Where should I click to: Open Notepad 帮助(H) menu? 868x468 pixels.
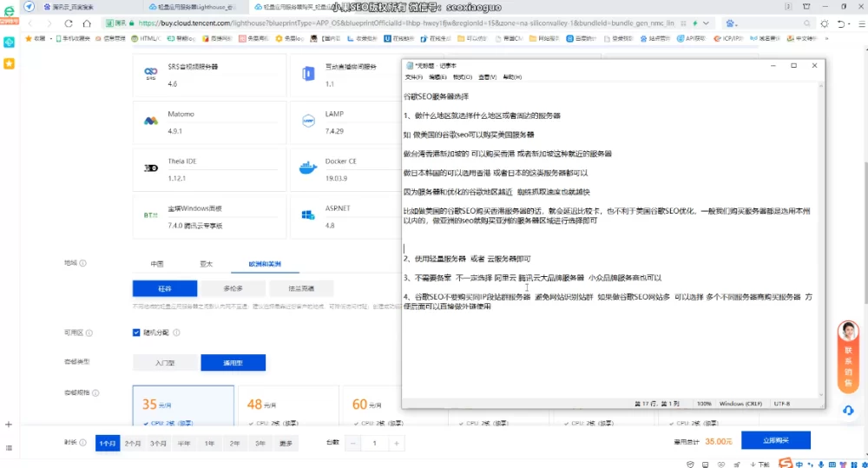pos(512,77)
